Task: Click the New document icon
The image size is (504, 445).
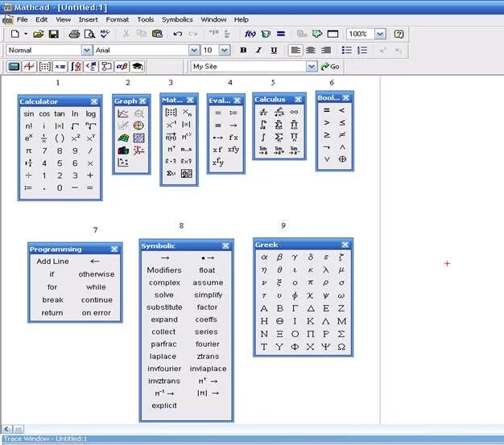Action: click(x=14, y=34)
